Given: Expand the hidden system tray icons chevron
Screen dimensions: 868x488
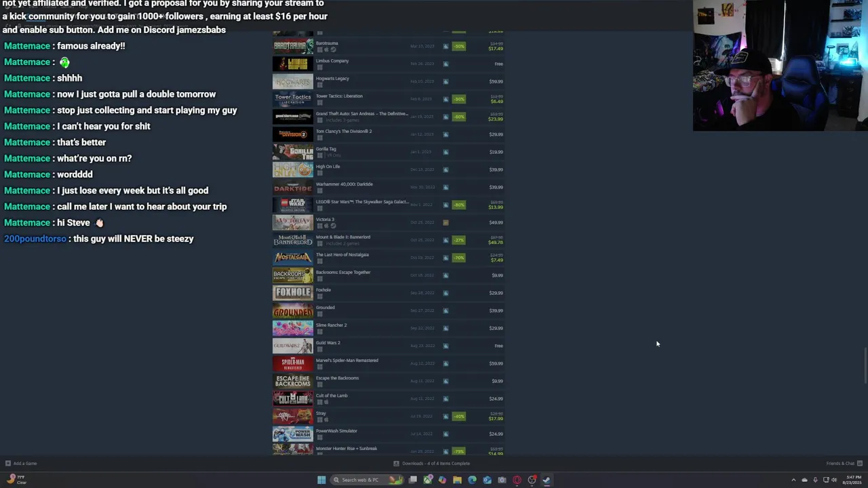Looking at the screenshot, I should 793,480.
